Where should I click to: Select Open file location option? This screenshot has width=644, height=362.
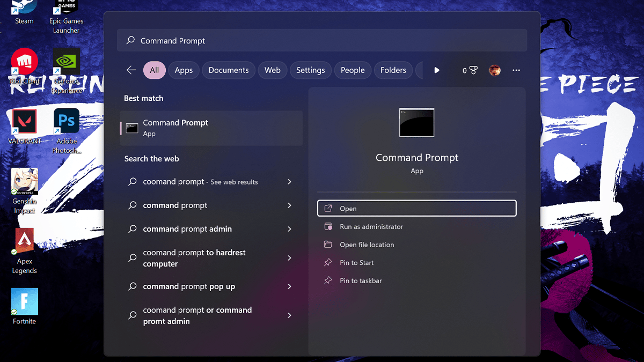pos(367,245)
